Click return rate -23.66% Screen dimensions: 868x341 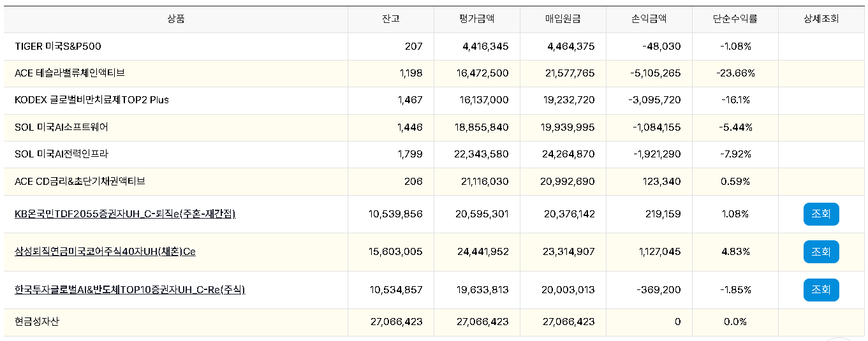pyautogui.click(x=735, y=73)
